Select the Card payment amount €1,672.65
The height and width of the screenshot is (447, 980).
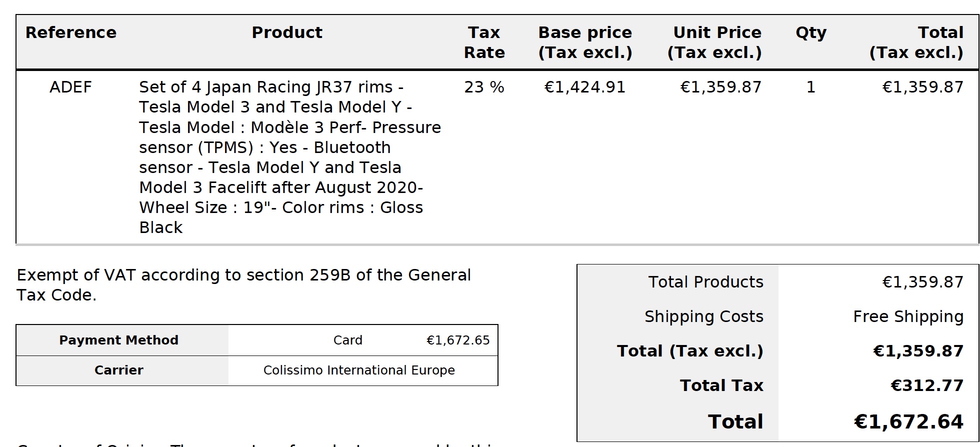coord(458,340)
